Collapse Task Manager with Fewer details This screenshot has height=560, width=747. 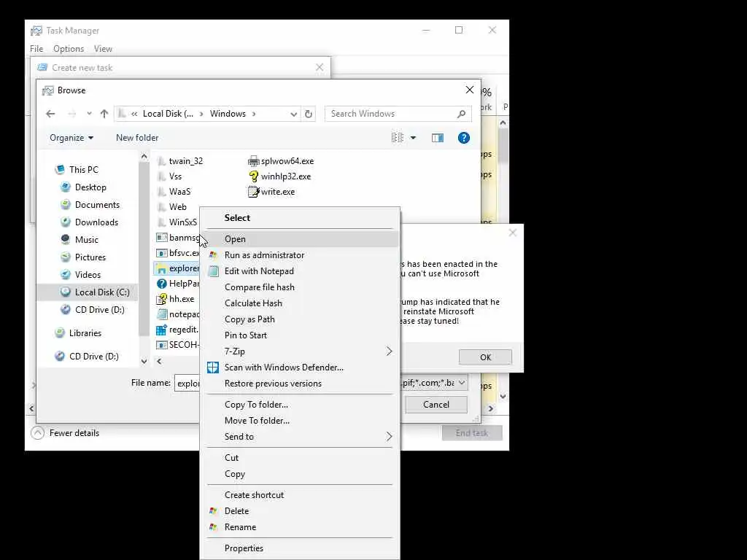click(65, 433)
